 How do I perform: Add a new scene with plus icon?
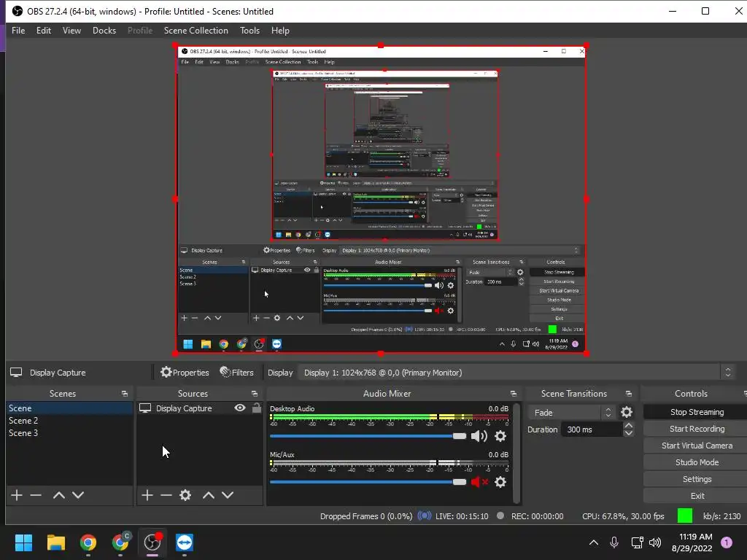[17, 495]
